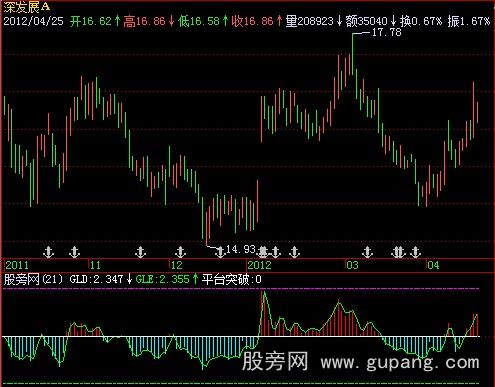Click the indicator name 股旁网(21)
Screen dimensions: 495x387
(33, 279)
